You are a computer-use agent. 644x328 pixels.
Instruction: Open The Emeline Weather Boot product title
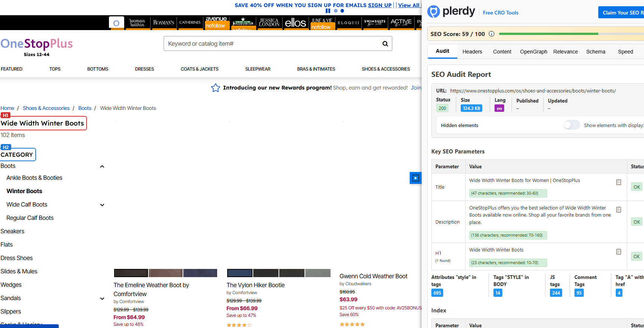(x=151, y=289)
